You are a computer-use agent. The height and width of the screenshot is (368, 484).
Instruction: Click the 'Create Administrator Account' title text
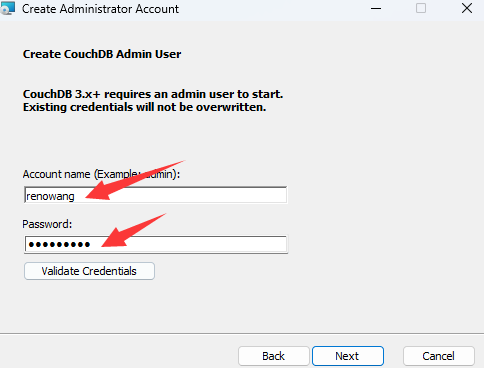(100, 9)
